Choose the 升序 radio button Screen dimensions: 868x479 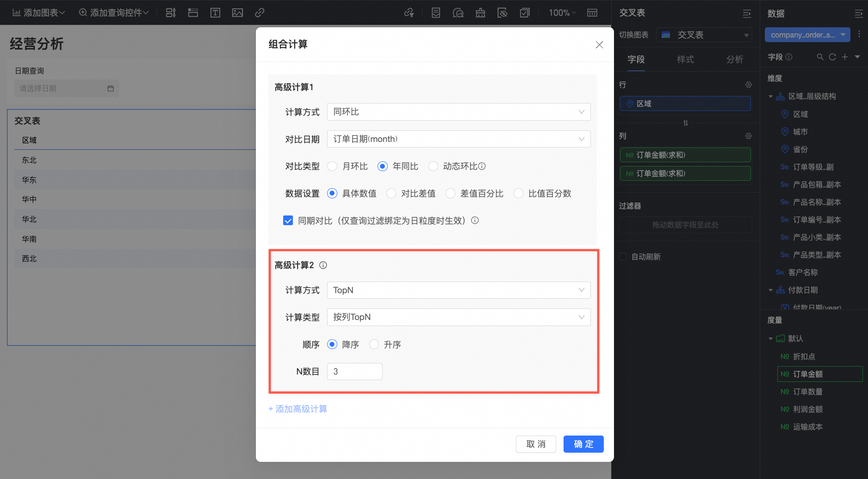coord(374,344)
